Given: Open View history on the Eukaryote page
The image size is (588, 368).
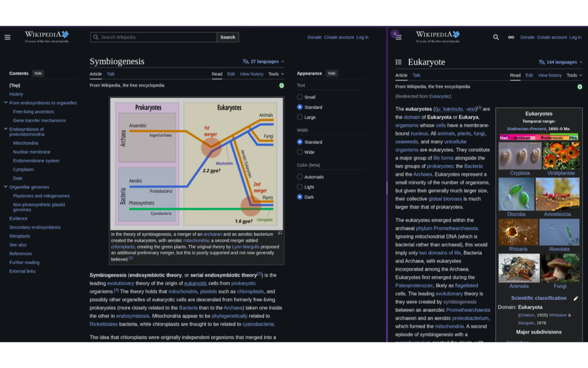Looking at the screenshot, I should tap(550, 75).
